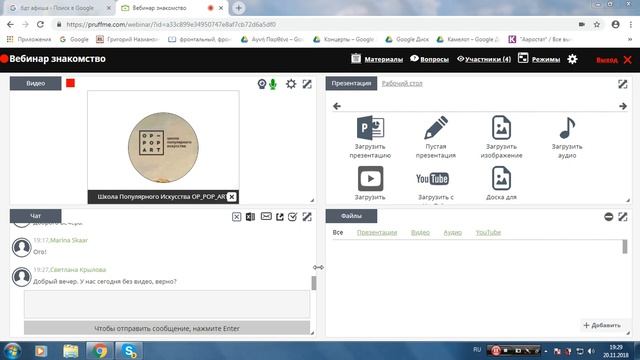640x360 pixels.
Task: Open the Google Диск bookmark
Action: click(x=407, y=39)
